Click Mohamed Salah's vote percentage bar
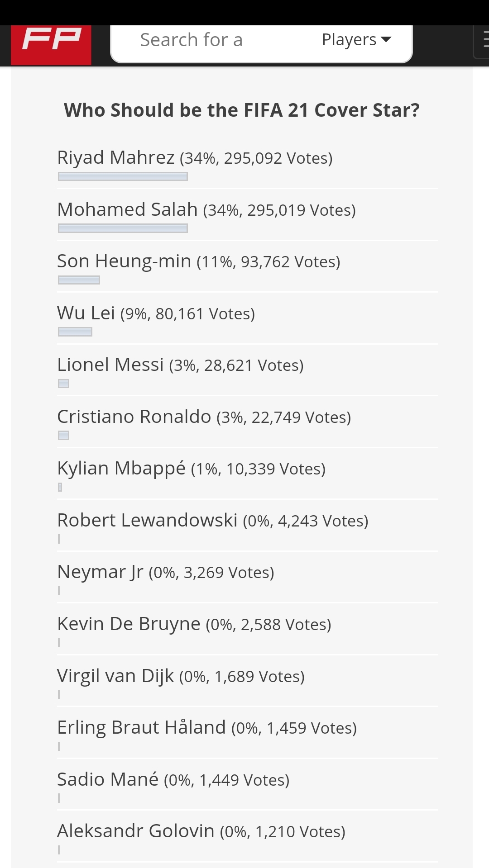489x868 pixels. pyautogui.click(x=123, y=228)
